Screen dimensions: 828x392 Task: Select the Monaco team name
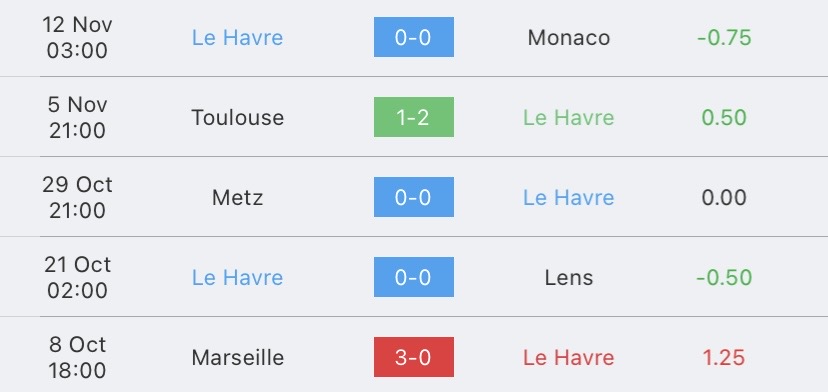coord(569,38)
